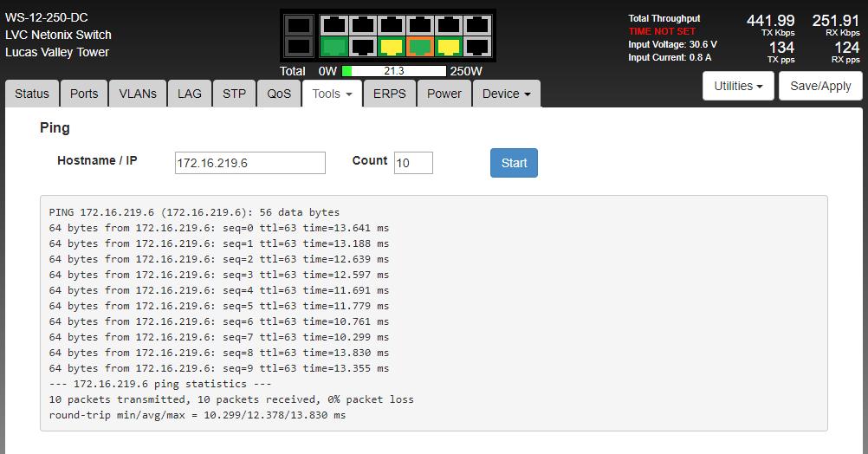Click the second yellow port icon

(x=448, y=47)
